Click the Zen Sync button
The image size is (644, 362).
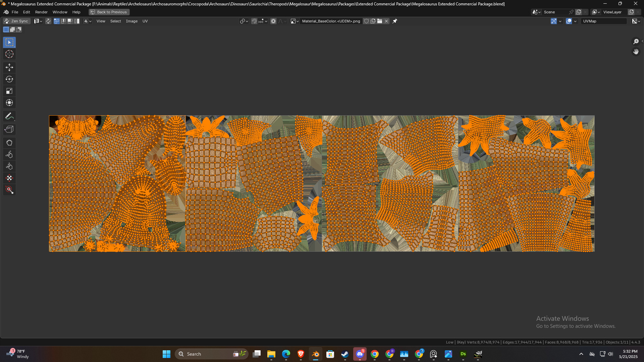pyautogui.click(x=16, y=21)
